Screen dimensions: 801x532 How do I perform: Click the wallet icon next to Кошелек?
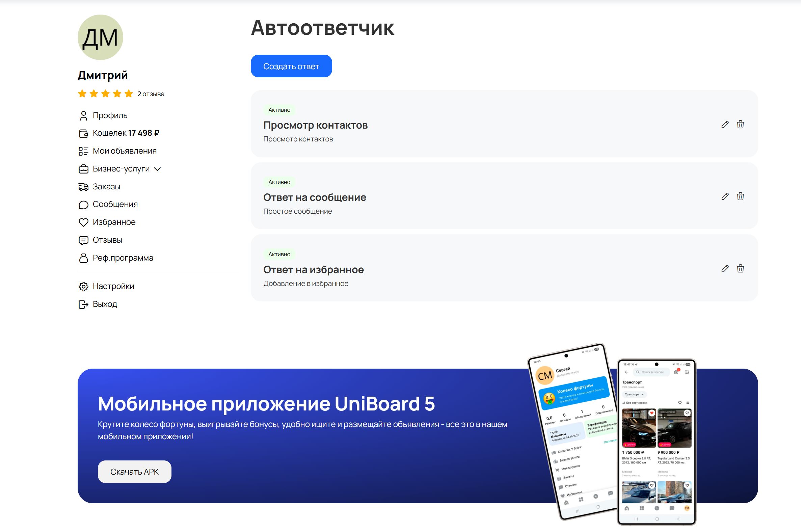pyautogui.click(x=83, y=133)
